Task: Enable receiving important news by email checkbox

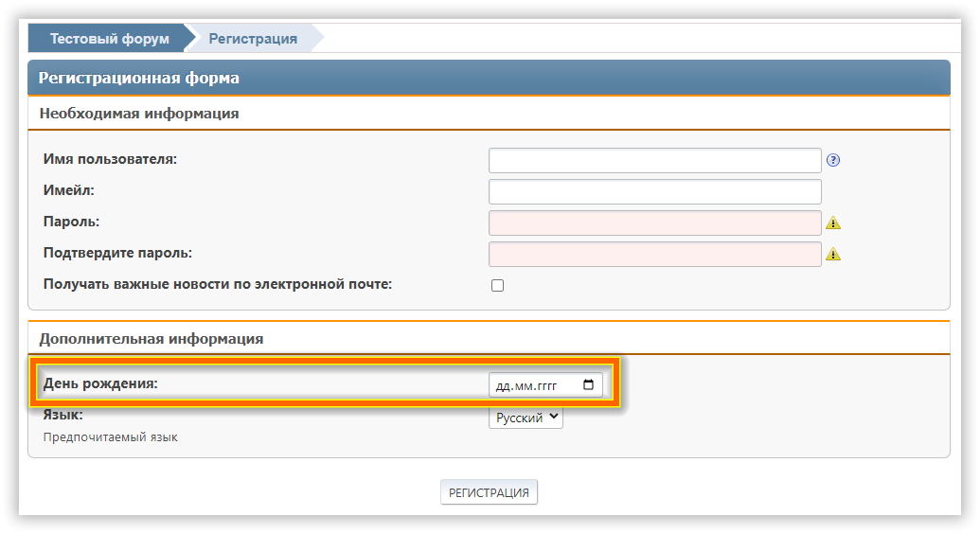Action: click(x=497, y=285)
